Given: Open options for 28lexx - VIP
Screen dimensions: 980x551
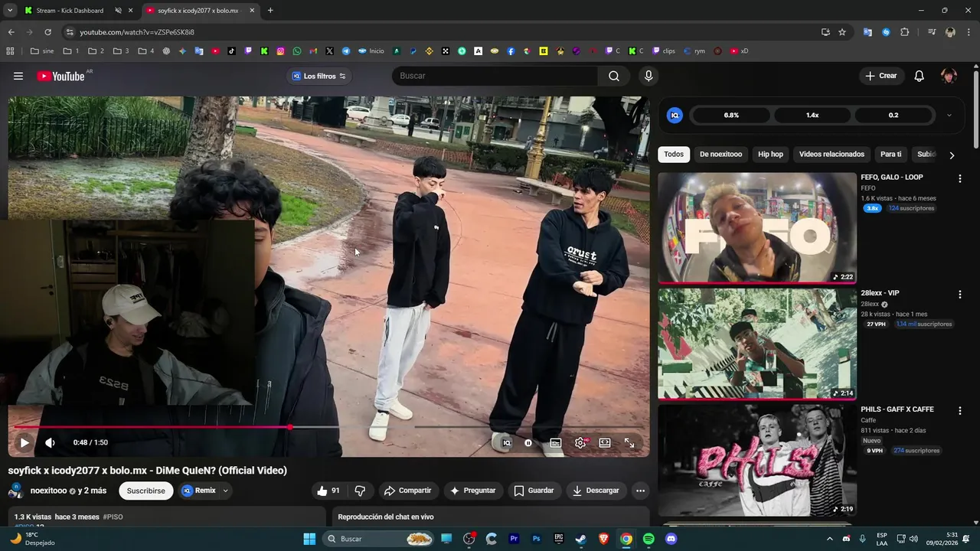Looking at the screenshot, I should tap(959, 294).
